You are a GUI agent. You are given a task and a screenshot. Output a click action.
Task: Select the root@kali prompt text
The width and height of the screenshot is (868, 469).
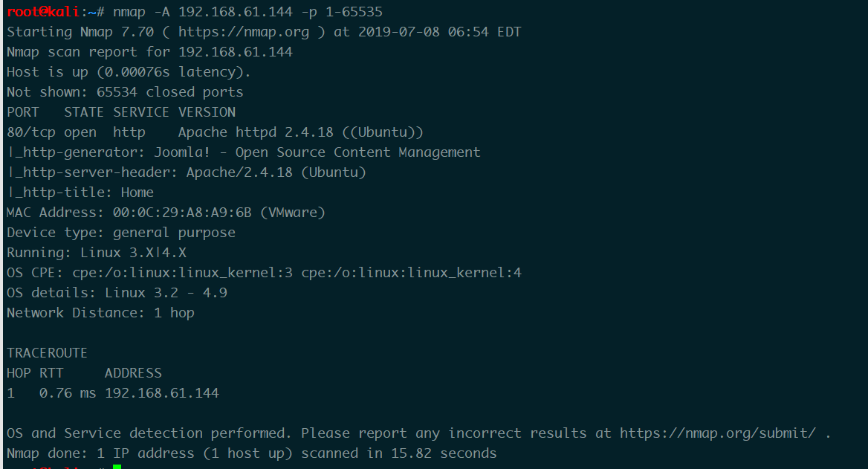[43, 12]
